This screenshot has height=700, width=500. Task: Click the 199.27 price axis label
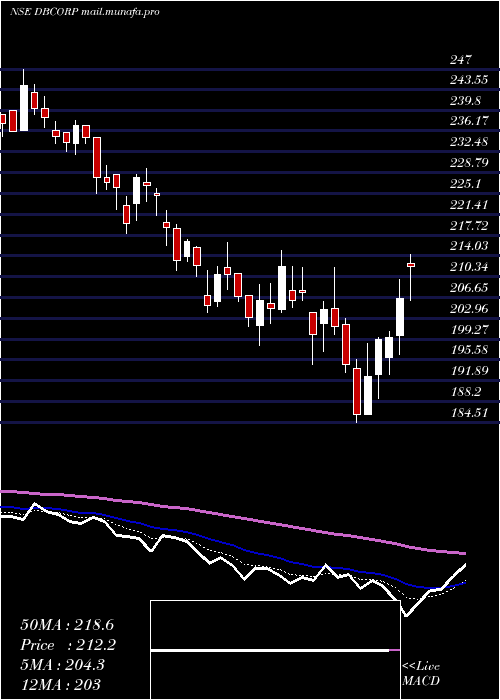pos(469,329)
